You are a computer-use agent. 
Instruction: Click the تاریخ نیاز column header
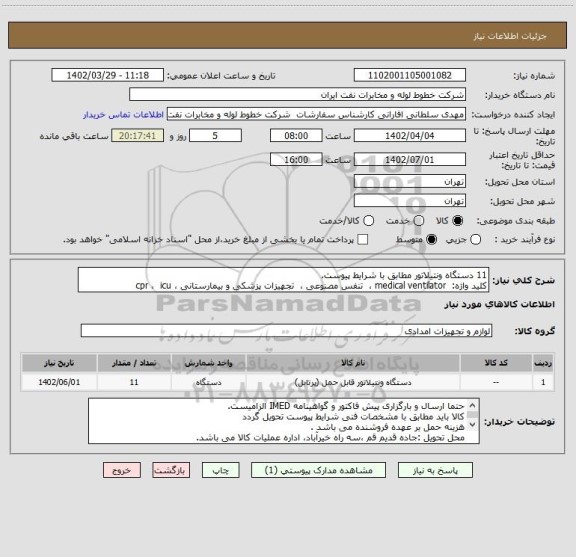[59, 363]
